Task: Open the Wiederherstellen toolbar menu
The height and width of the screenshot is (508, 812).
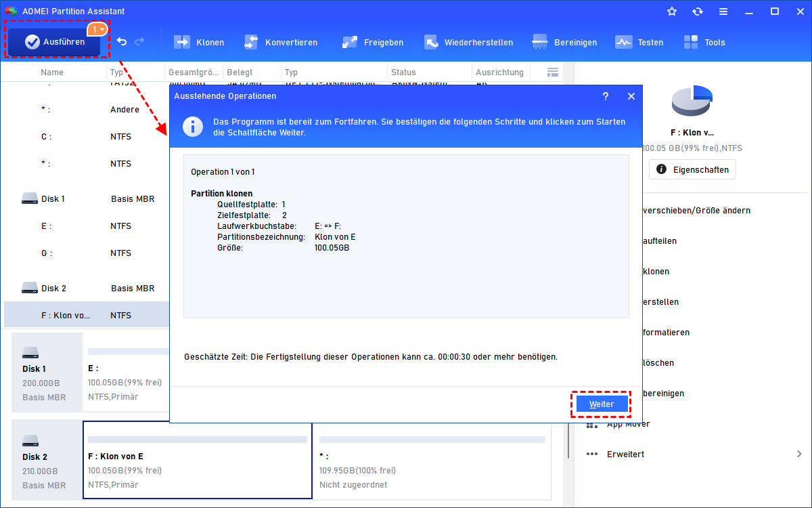Action: click(468, 42)
